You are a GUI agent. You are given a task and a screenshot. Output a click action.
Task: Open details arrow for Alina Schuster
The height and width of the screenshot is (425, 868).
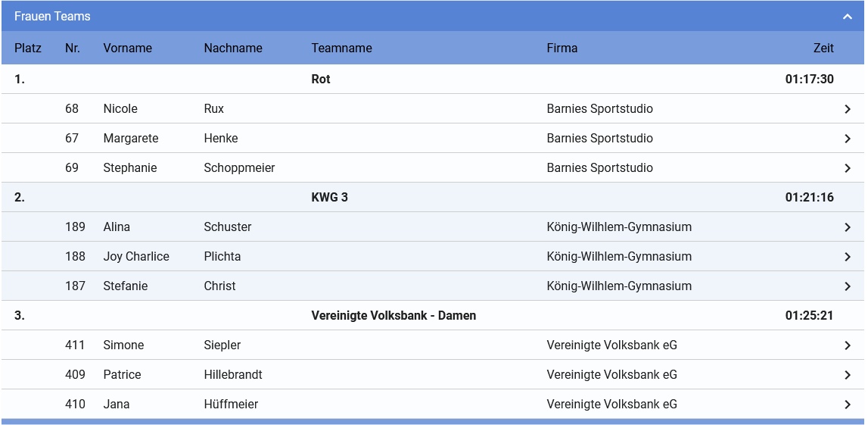point(847,227)
